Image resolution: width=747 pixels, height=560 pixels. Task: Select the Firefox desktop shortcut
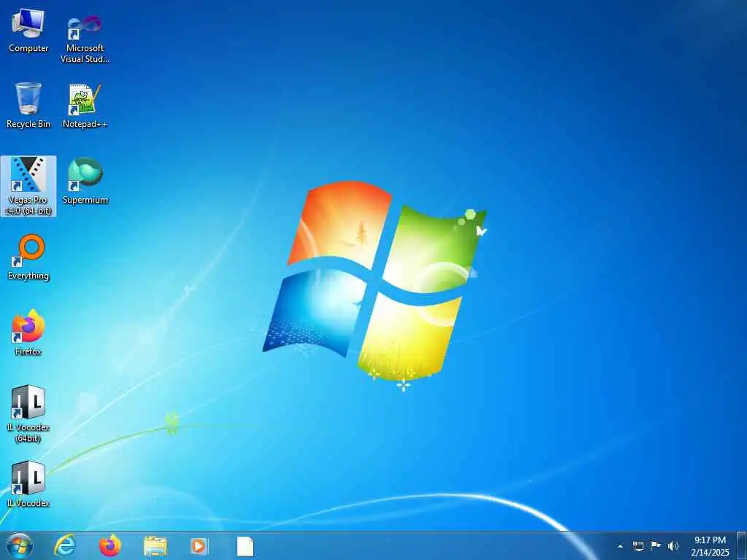pyautogui.click(x=28, y=332)
